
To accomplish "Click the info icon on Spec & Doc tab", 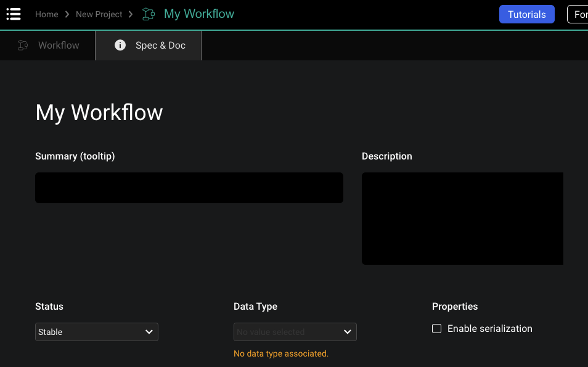I will (x=120, y=45).
